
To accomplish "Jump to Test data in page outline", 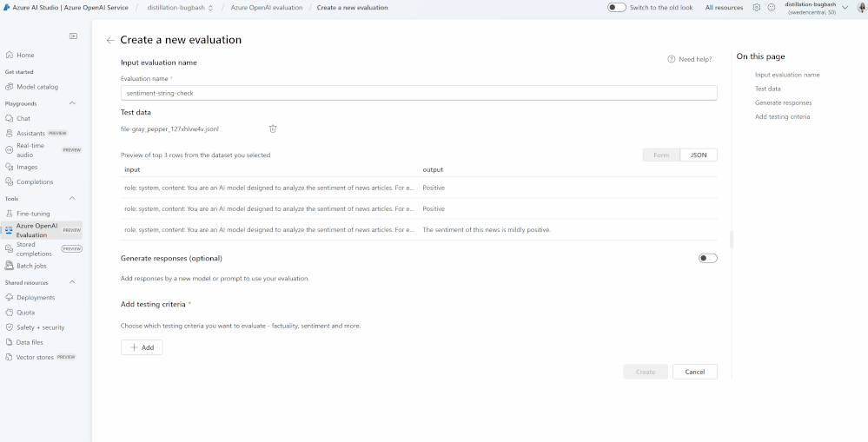I will [x=768, y=89].
